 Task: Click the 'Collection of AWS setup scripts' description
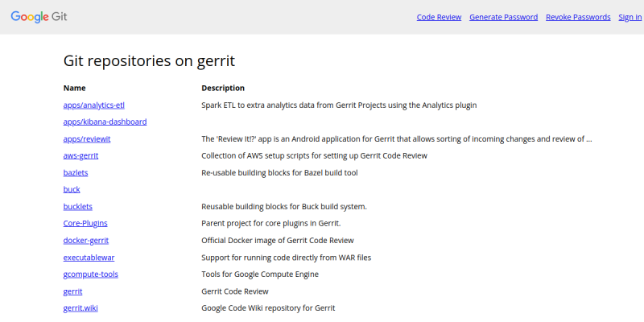coord(315,156)
